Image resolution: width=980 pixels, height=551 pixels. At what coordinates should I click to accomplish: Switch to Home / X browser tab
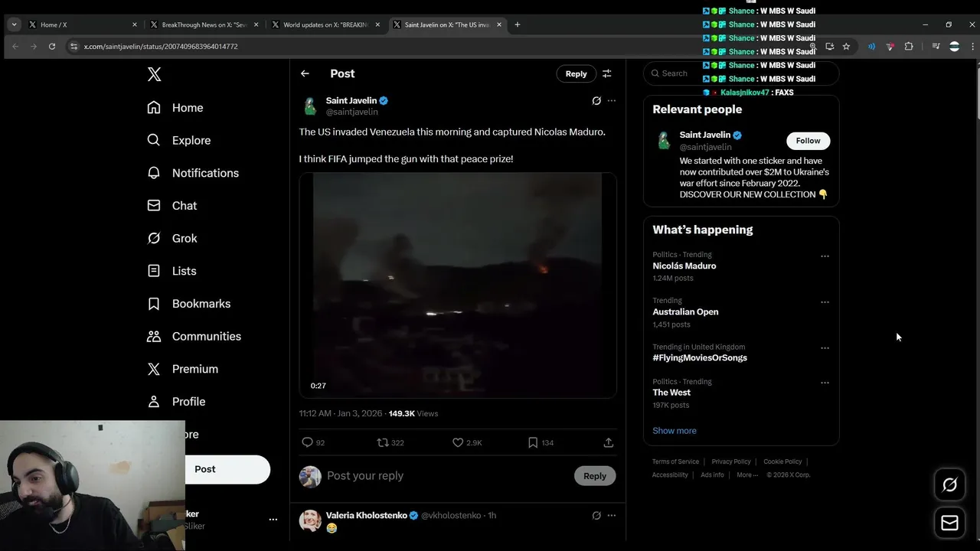click(82, 24)
